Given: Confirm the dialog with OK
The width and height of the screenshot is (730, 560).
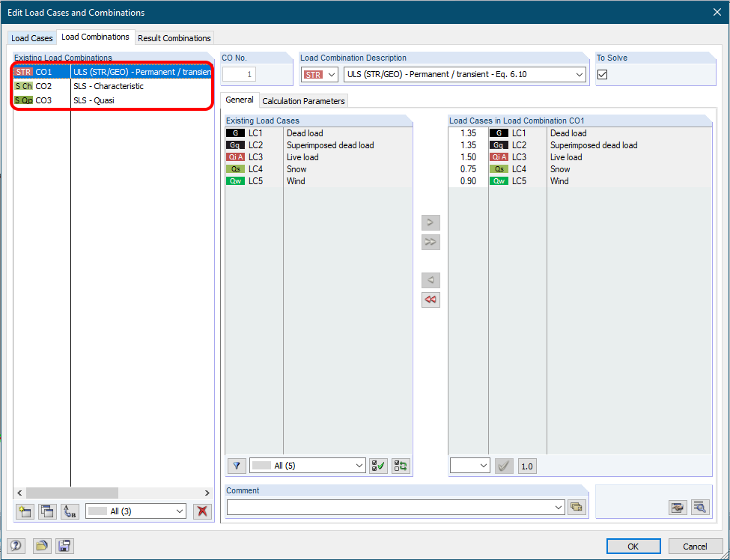Looking at the screenshot, I should point(633,546).
